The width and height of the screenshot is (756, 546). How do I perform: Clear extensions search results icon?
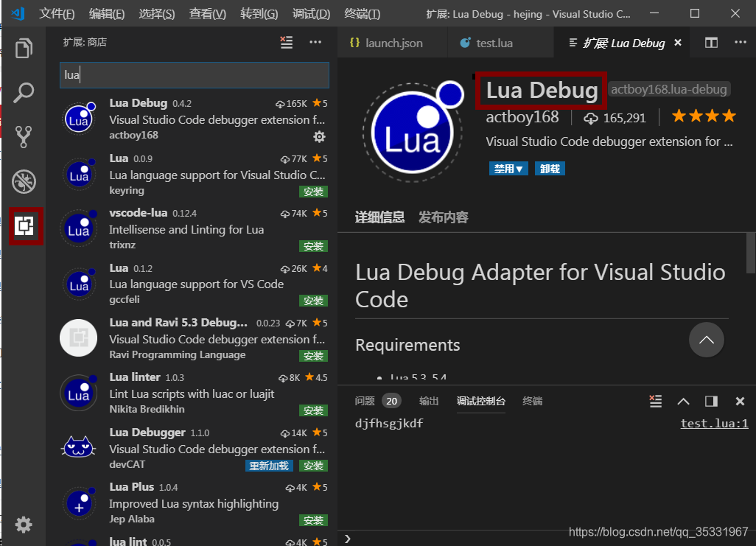click(x=287, y=43)
